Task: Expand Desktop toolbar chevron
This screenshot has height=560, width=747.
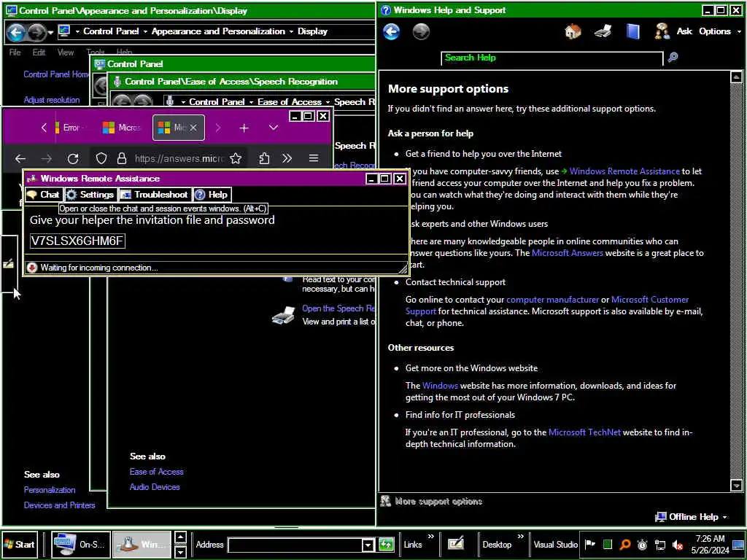Action: (520, 537)
